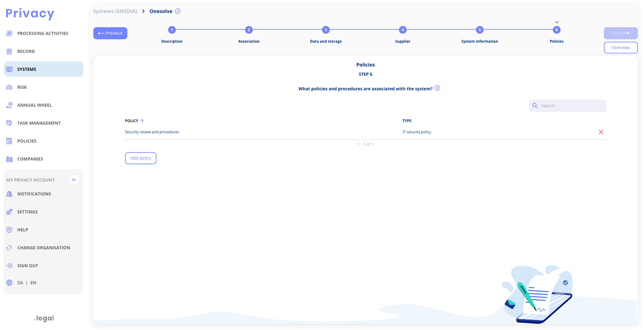The image size is (644, 330).
Task: Click the Privacy logo
Action: click(30, 13)
